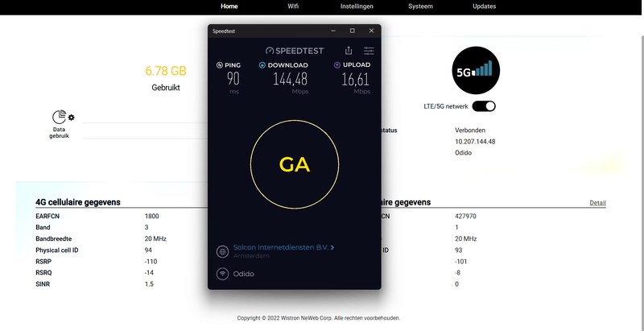Click the Speedtest gauge logo

295,51
